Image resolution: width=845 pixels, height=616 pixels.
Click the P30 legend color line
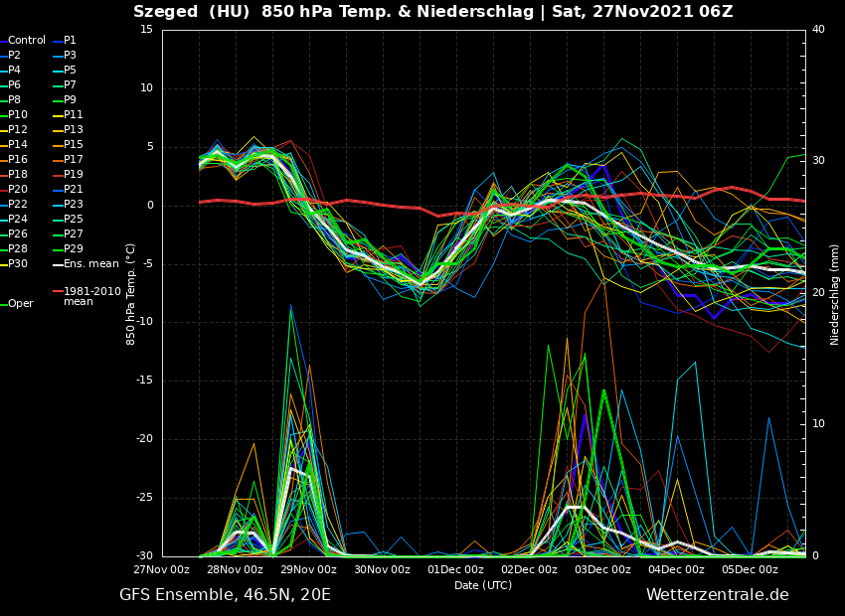[3, 264]
